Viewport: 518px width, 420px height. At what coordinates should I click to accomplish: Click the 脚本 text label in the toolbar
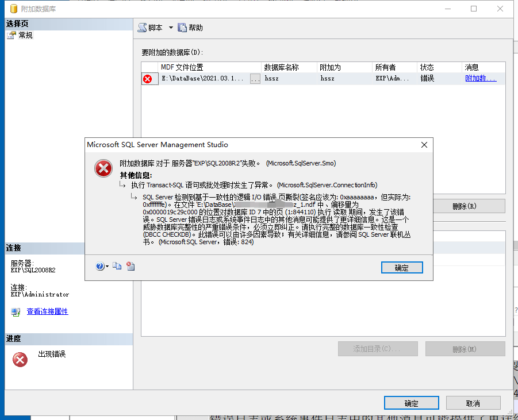tap(155, 28)
